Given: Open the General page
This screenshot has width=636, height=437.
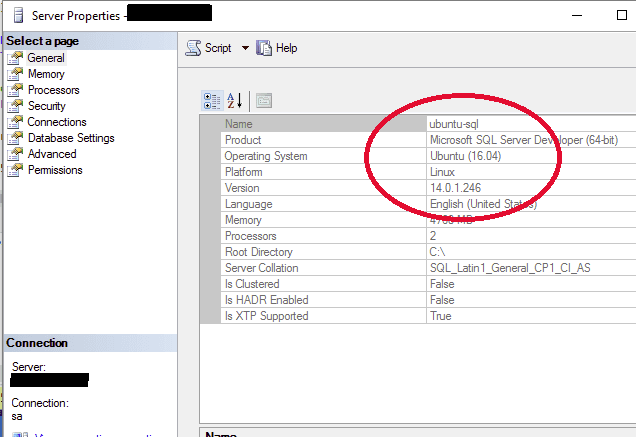Looking at the screenshot, I should [46, 58].
